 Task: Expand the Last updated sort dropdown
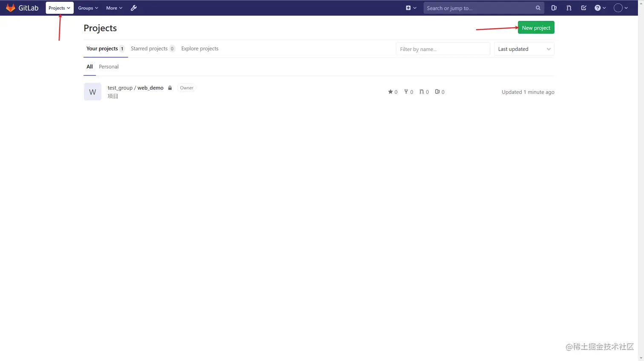tap(524, 49)
